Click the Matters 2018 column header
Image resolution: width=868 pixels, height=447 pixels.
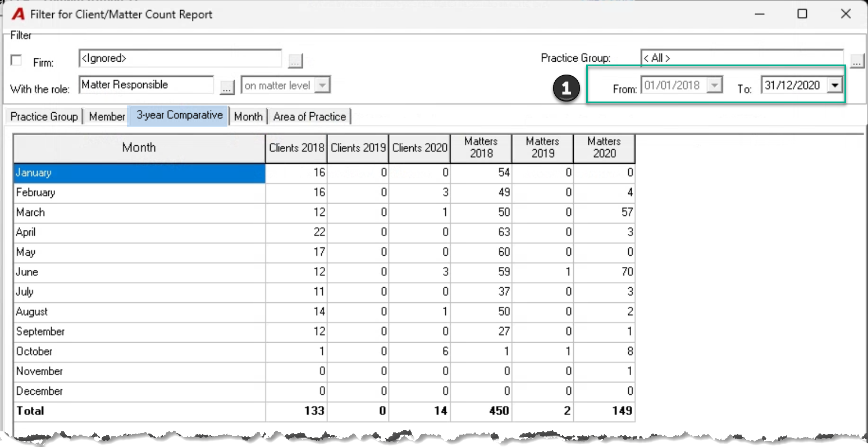coord(481,148)
